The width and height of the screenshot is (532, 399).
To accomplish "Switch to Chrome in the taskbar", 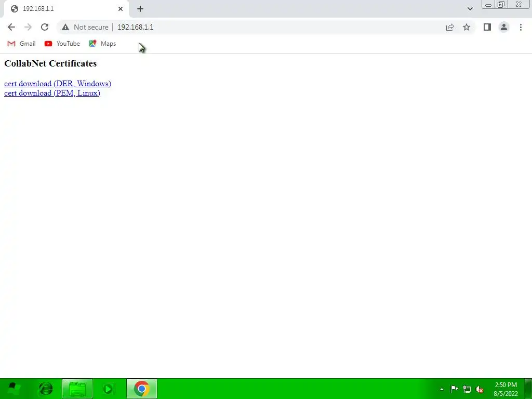I will (142, 389).
